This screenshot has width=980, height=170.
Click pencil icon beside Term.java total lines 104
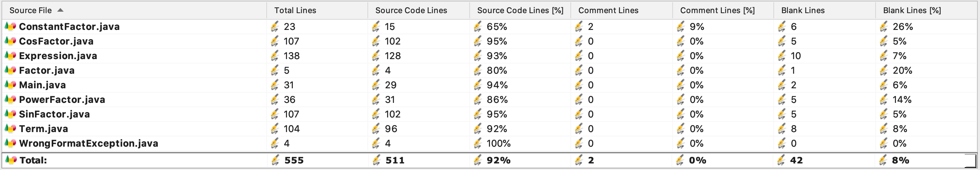point(275,129)
